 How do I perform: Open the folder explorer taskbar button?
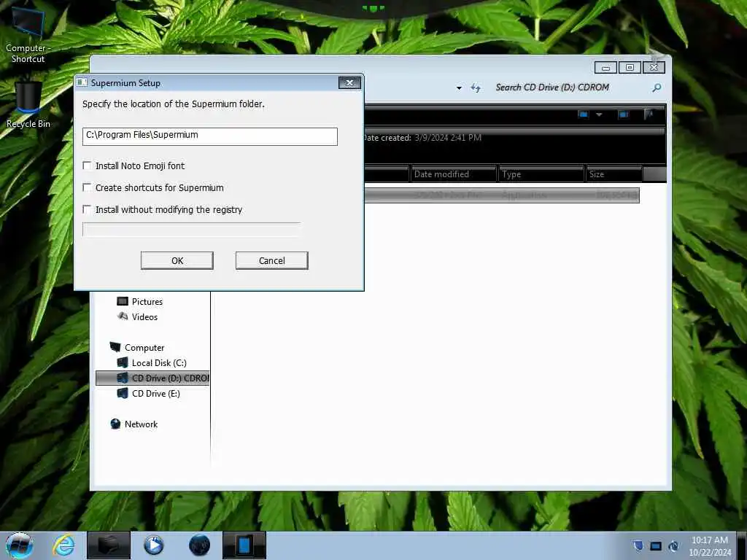pos(109,545)
